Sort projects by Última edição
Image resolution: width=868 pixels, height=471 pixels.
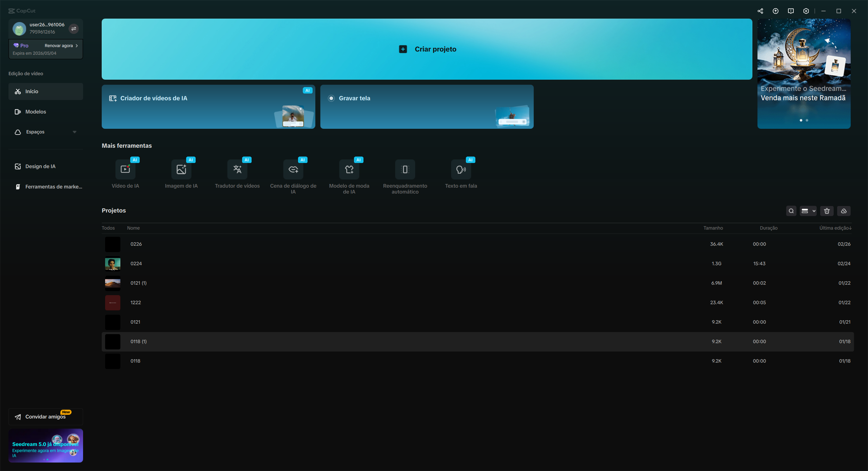[x=835, y=228]
